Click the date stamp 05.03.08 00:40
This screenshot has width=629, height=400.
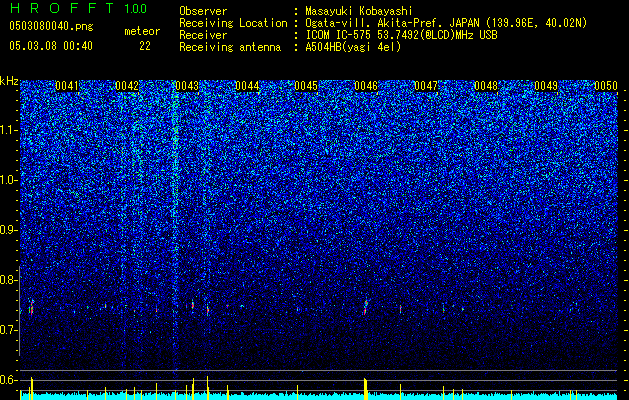click(x=51, y=46)
